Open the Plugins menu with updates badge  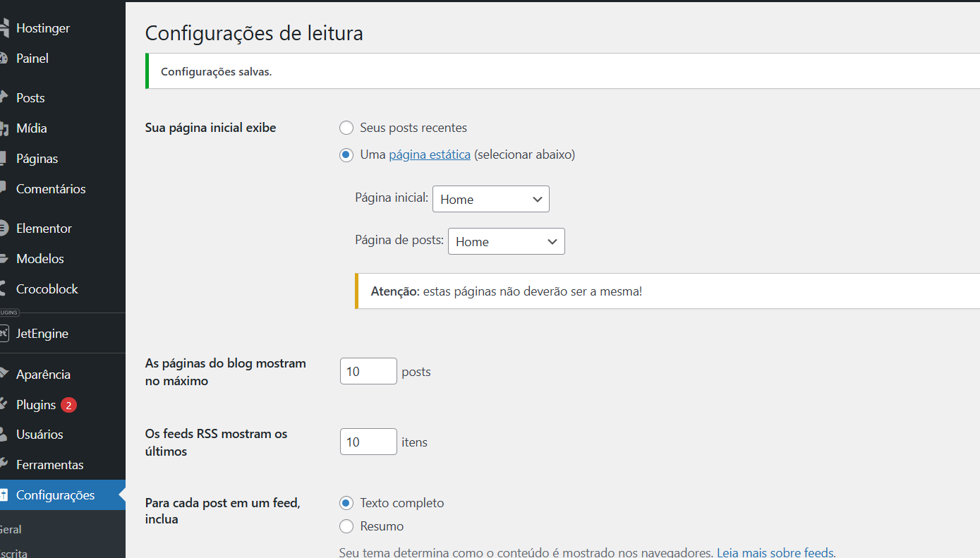[x=37, y=405]
